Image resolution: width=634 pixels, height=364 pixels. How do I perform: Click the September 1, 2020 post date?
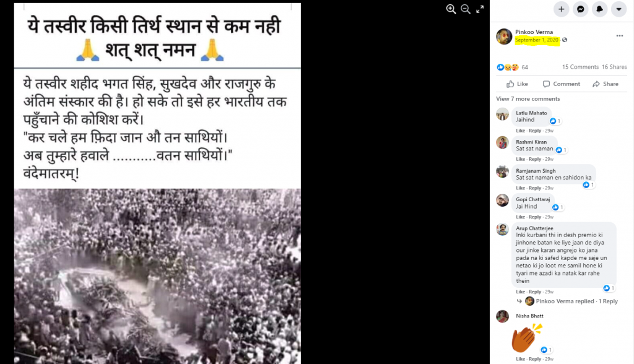(537, 40)
